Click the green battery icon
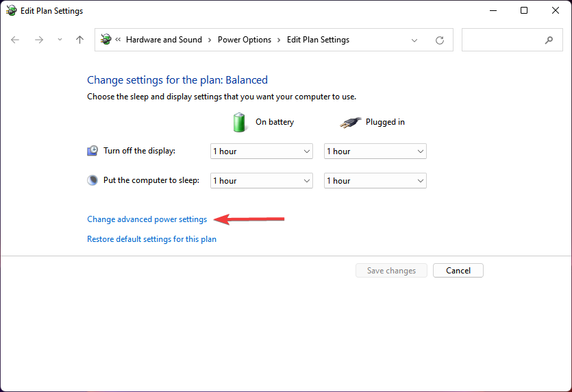The image size is (572, 392). (239, 122)
